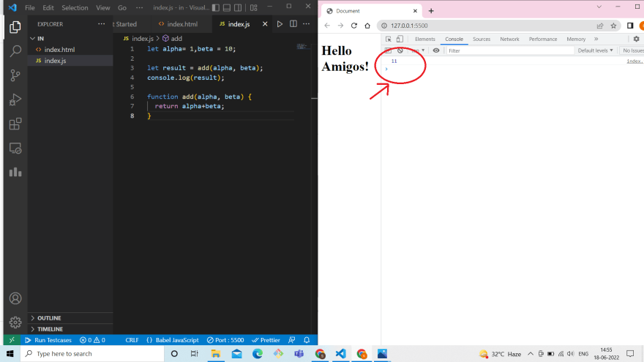
Task: Switch to the DevTools Performance tab
Action: [x=543, y=39]
